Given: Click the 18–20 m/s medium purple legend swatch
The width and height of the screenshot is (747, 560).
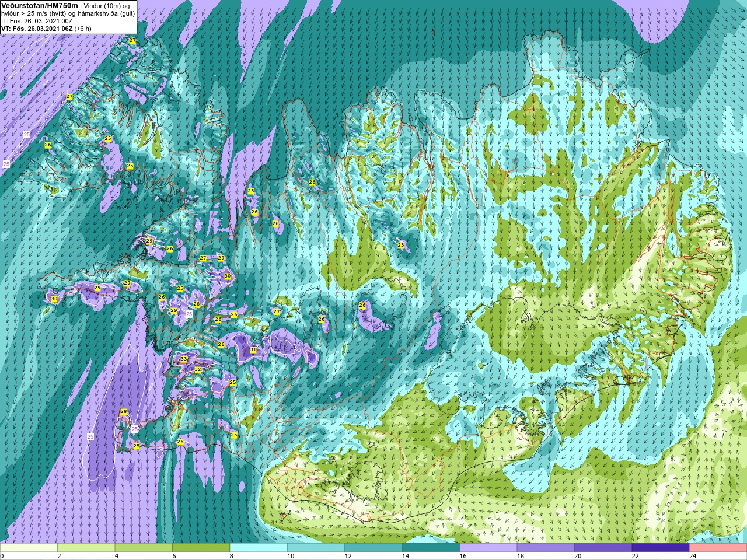Looking at the screenshot, I should 546,548.
